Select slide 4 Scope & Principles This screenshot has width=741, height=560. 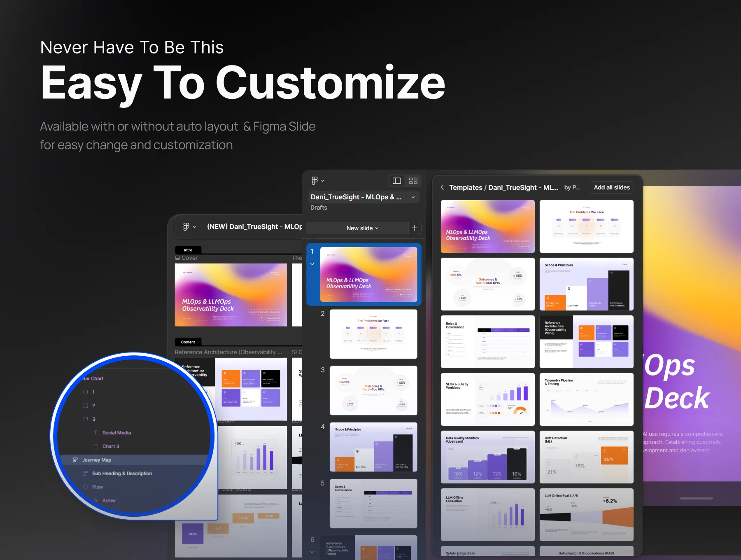tap(373, 447)
